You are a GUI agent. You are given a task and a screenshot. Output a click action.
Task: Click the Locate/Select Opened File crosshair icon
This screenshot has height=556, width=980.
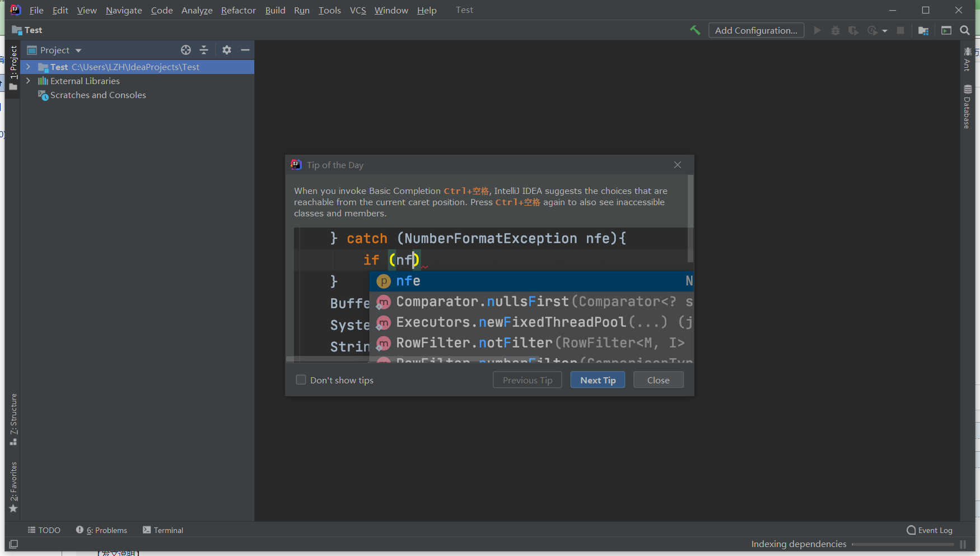[x=186, y=50]
